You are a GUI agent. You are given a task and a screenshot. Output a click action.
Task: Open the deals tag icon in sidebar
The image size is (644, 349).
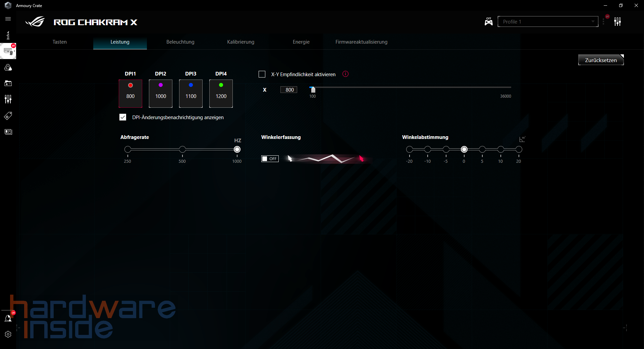pyautogui.click(x=8, y=115)
